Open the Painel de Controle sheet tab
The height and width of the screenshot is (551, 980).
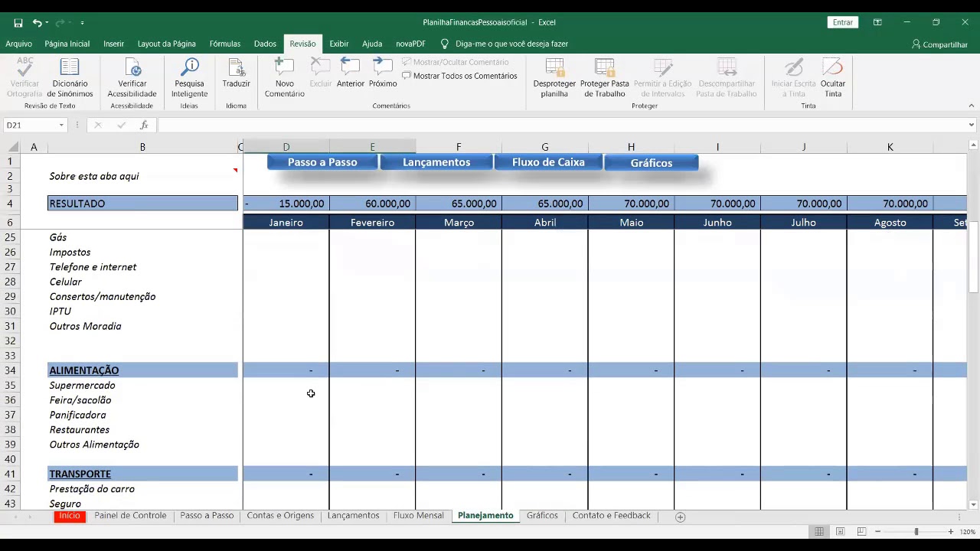[130, 516]
